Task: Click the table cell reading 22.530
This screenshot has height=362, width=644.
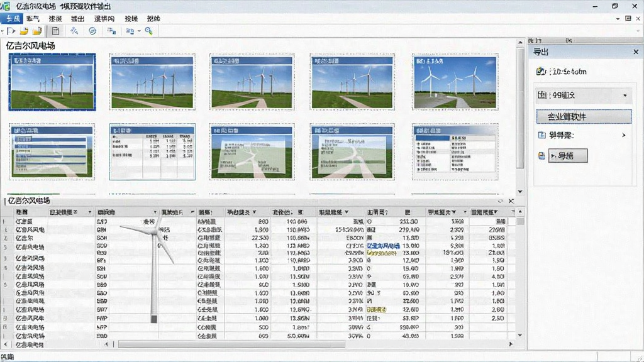Action: click(x=260, y=238)
